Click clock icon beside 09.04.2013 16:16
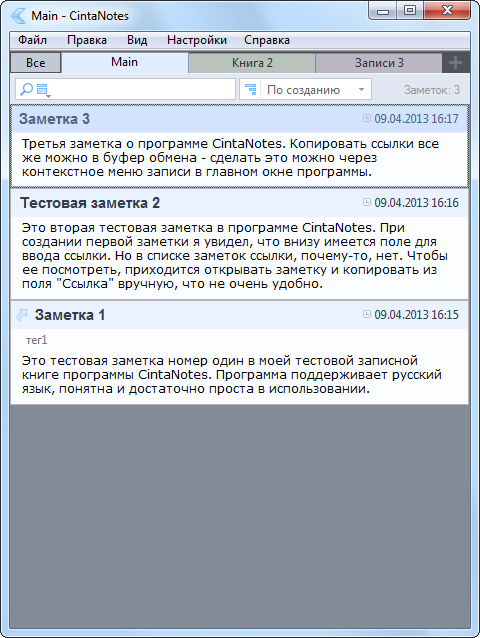The image size is (480, 638). click(x=367, y=202)
